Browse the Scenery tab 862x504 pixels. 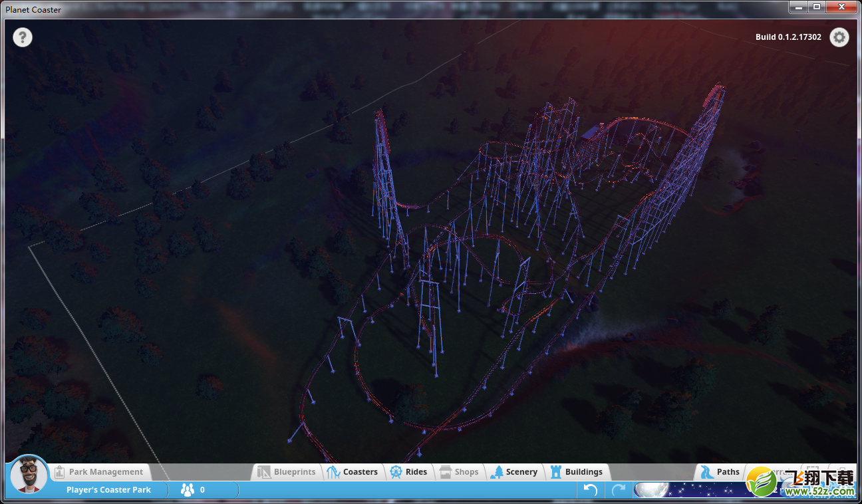[x=513, y=472]
